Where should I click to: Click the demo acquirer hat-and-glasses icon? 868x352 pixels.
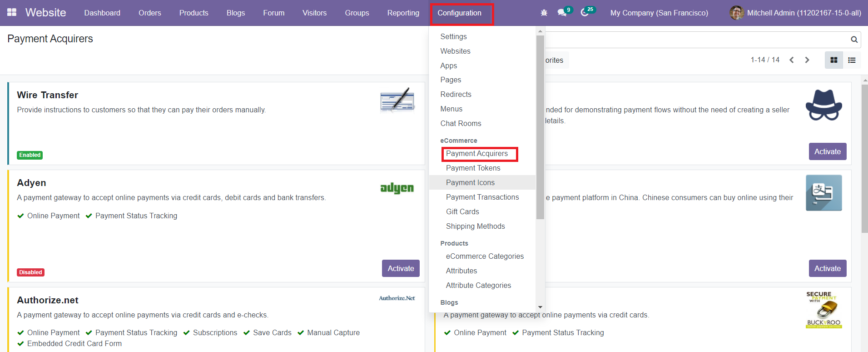pyautogui.click(x=824, y=105)
